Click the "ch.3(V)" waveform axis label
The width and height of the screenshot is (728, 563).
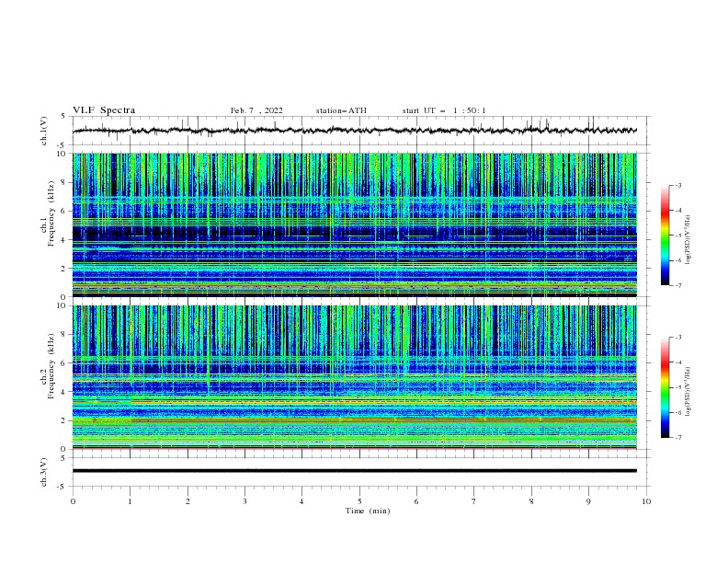(x=44, y=472)
